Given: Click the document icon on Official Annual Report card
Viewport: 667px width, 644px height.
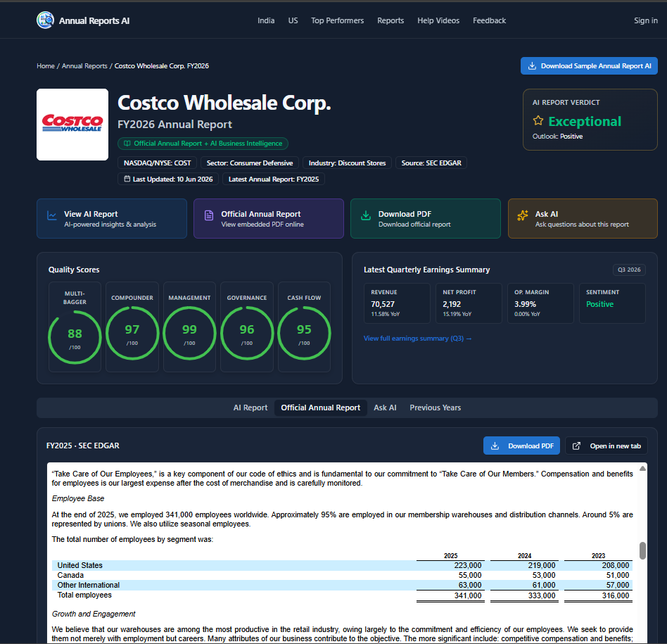Looking at the screenshot, I should [209, 215].
